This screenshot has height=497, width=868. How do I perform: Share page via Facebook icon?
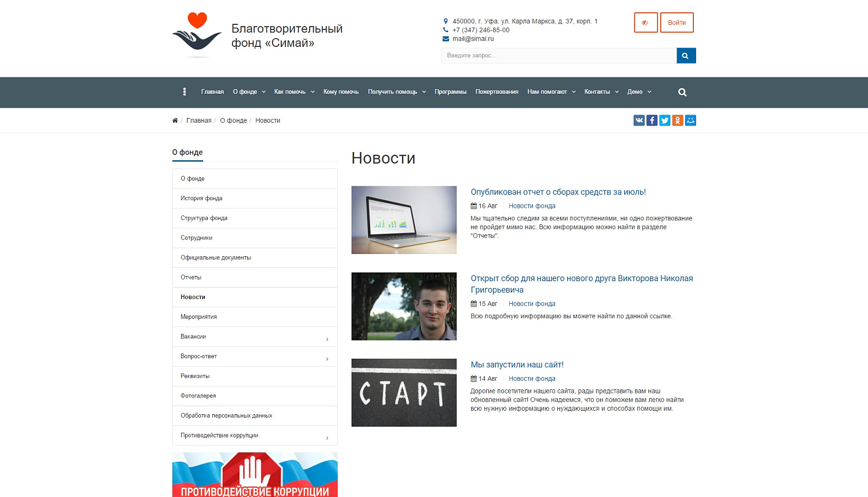point(652,120)
